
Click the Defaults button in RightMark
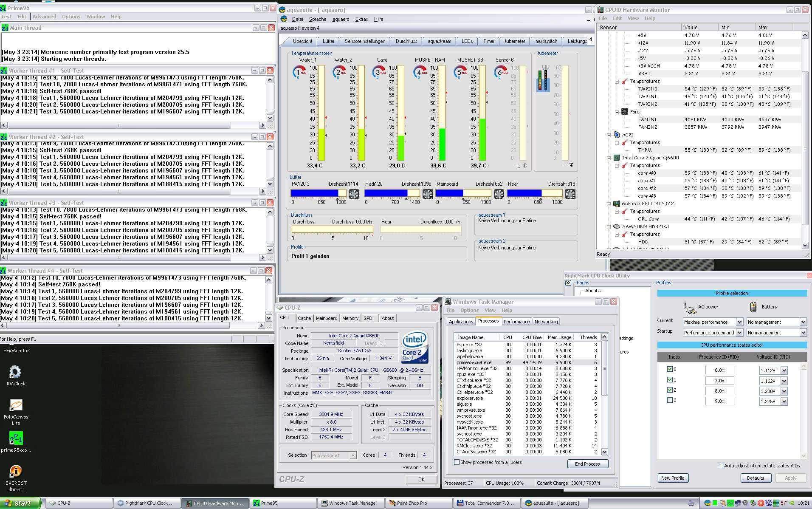pyautogui.click(x=755, y=478)
